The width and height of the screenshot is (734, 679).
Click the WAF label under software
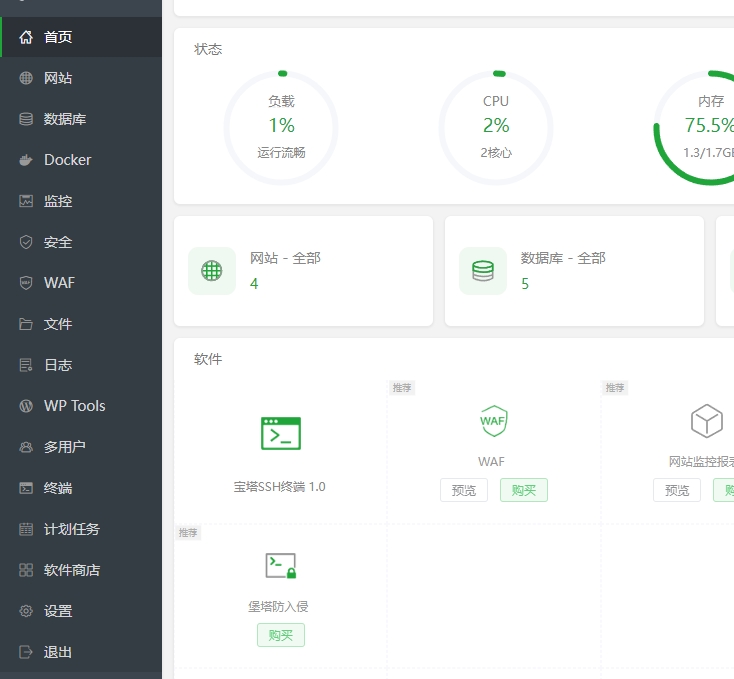point(492,461)
